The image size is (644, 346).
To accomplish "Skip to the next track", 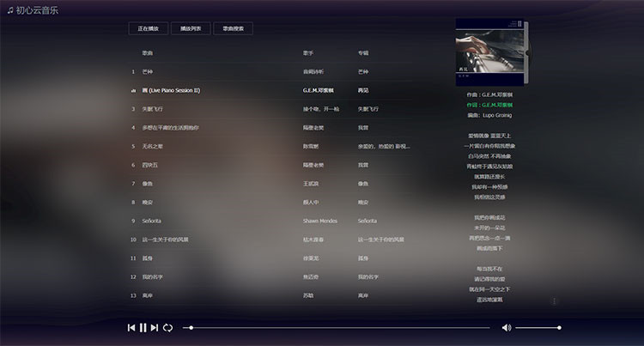I will [155, 327].
